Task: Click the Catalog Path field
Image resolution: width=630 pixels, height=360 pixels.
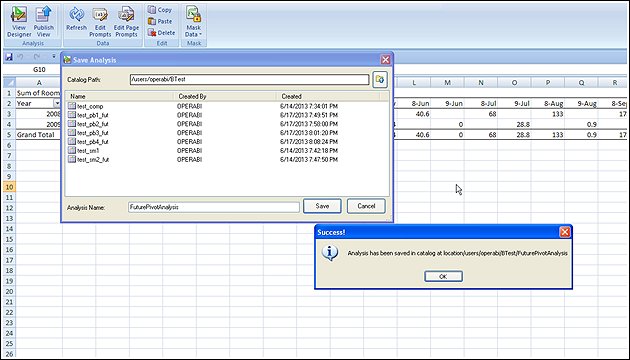Action: click(249, 79)
